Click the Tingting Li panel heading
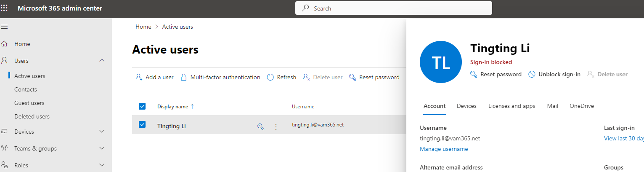The width and height of the screenshot is (644, 172). click(500, 48)
